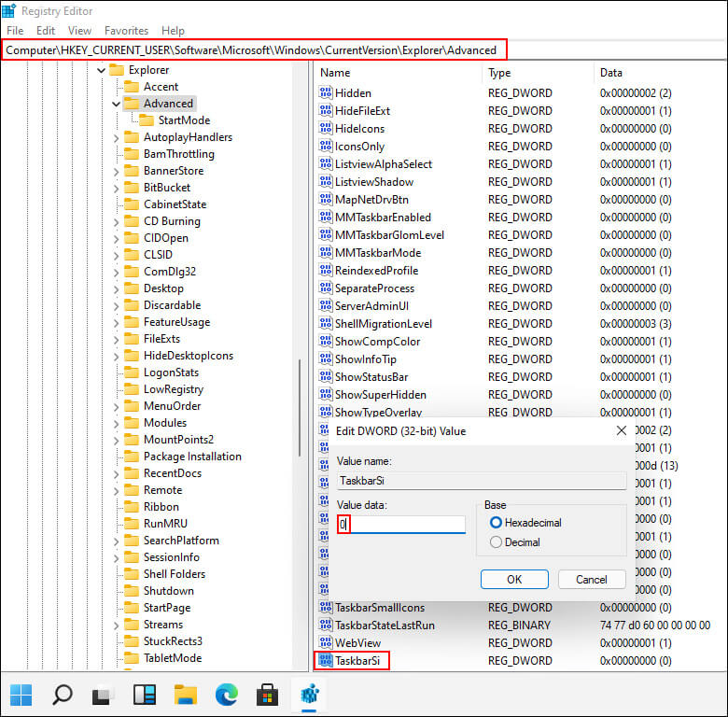Viewport: 728px width, 717px height.
Task: Select the ShellMigrationLevel value name
Action: [384, 324]
